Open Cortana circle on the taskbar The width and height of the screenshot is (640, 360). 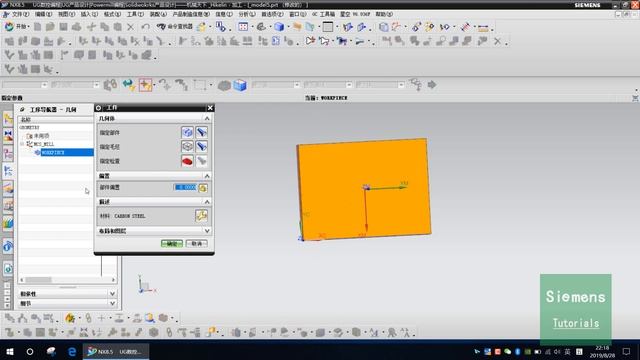30,351
